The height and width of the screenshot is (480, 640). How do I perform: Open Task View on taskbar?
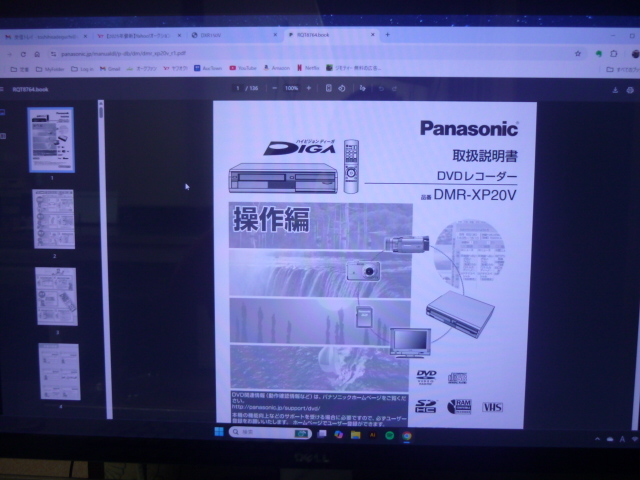coord(322,434)
